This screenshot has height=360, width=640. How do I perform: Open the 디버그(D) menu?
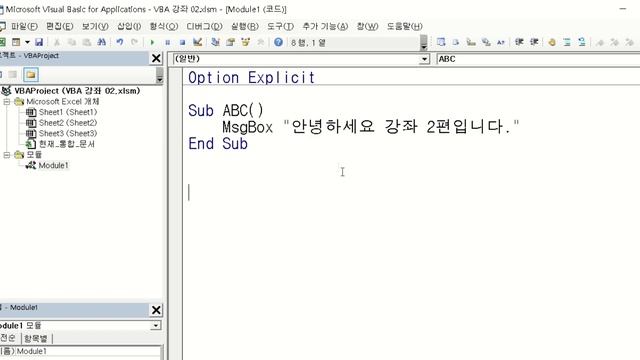204,26
